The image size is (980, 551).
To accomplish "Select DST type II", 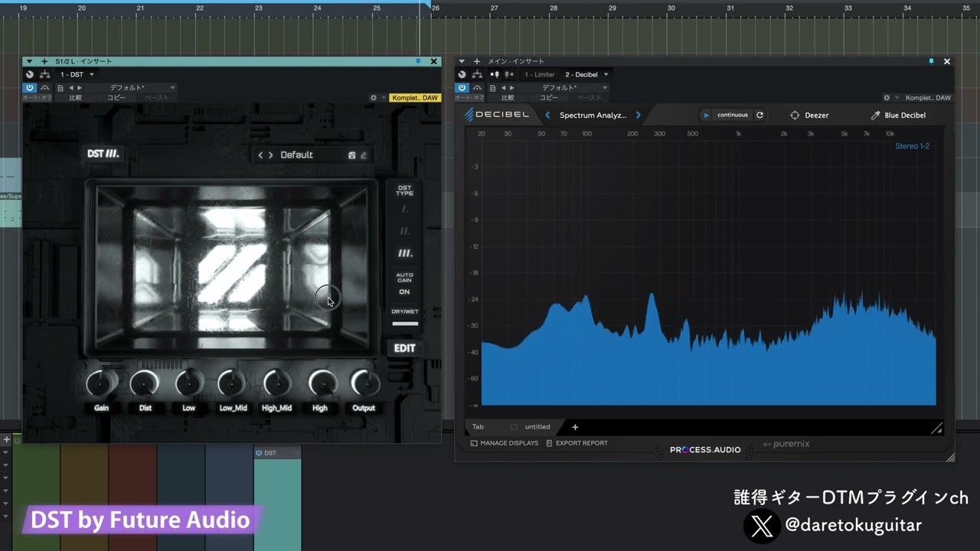I will coord(404,231).
